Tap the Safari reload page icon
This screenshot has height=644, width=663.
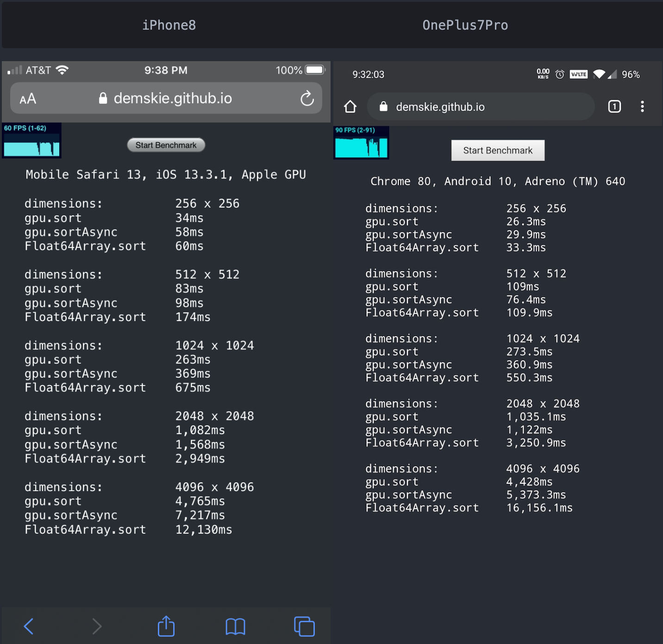[307, 98]
